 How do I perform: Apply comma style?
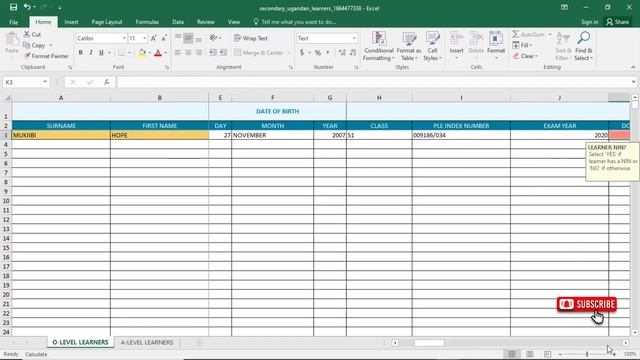point(327,53)
